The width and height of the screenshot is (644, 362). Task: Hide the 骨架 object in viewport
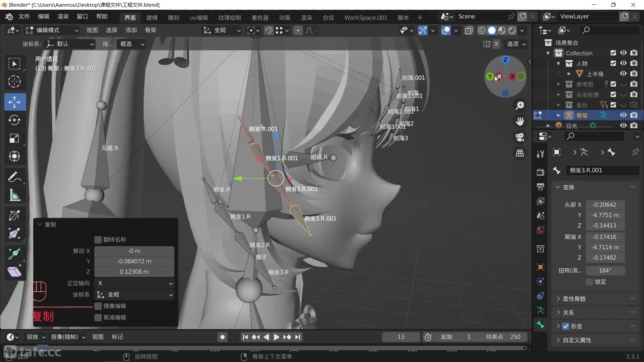[623, 115]
